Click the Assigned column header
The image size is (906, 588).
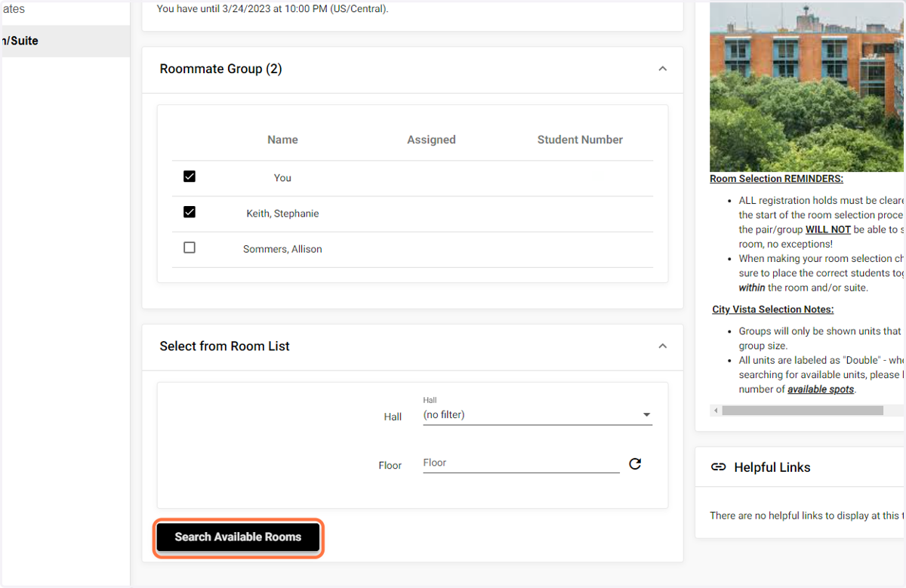tap(431, 140)
